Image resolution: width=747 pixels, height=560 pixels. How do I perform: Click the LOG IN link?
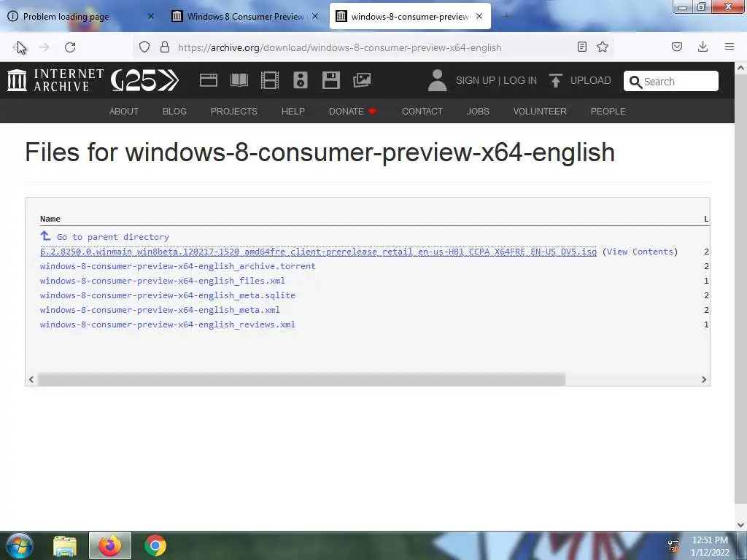(x=519, y=80)
